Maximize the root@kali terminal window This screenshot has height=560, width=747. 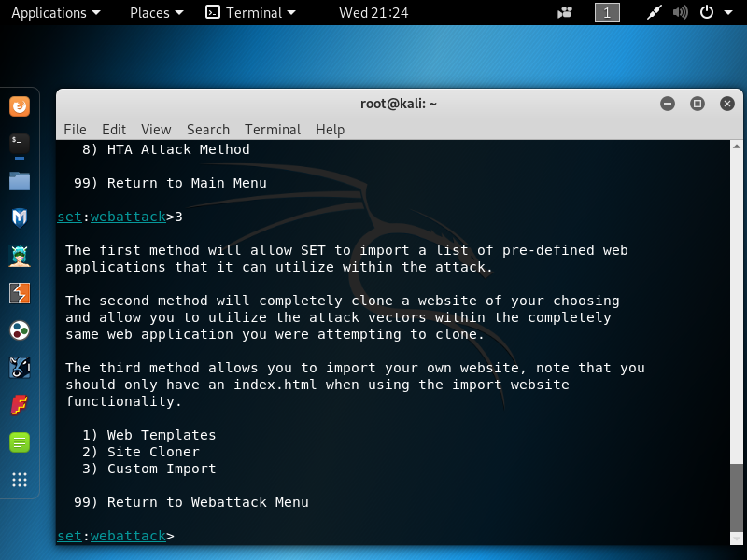point(697,104)
